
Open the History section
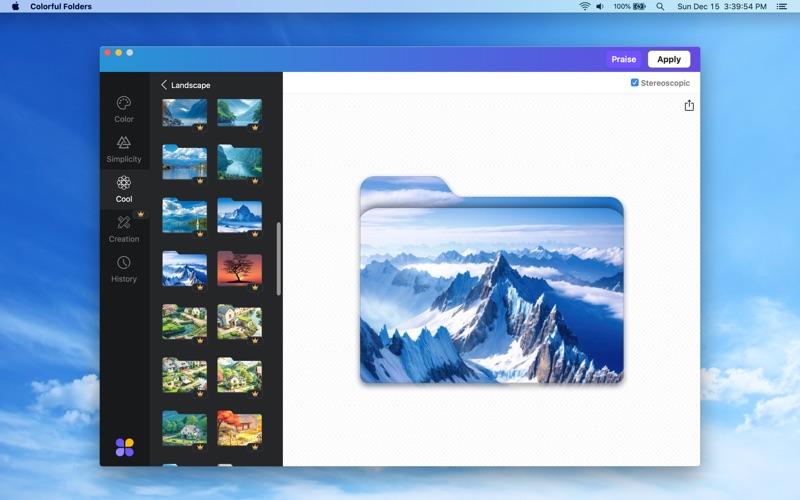(x=124, y=270)
